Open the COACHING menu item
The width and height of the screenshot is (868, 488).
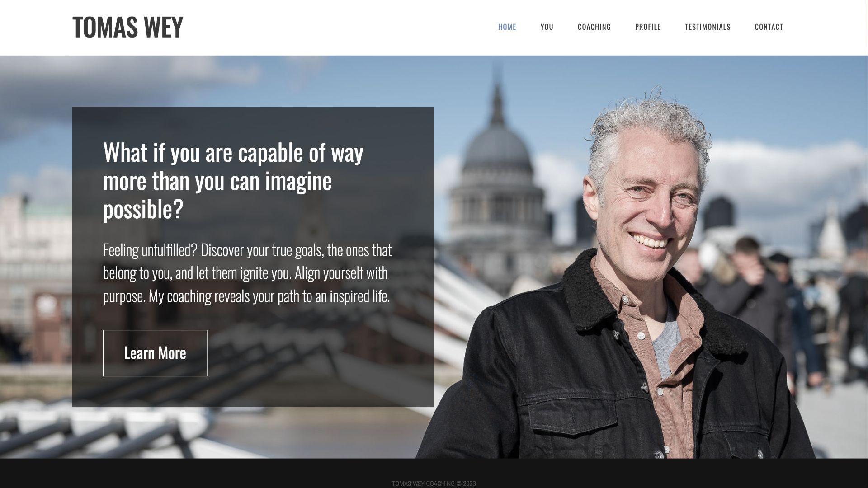(x=594, y=27)
